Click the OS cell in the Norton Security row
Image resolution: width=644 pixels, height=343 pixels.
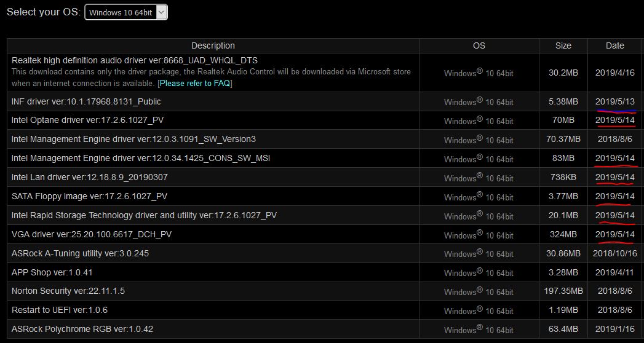479,291
